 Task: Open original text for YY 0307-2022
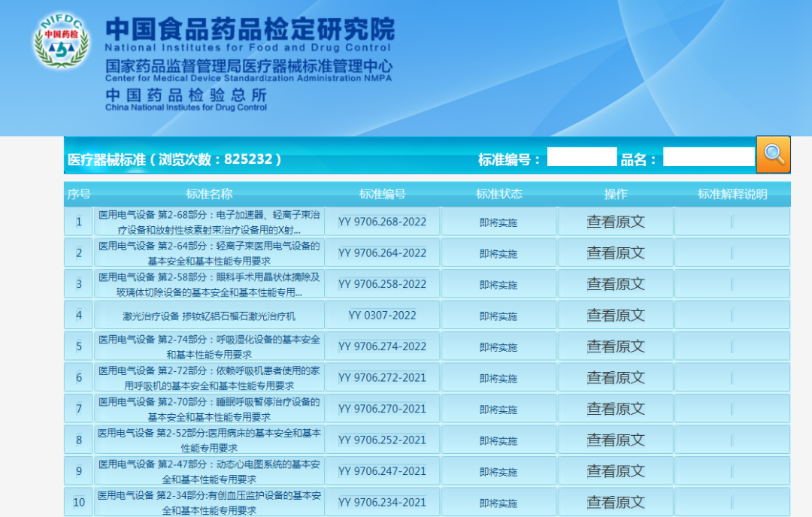(x=616, y=315)
